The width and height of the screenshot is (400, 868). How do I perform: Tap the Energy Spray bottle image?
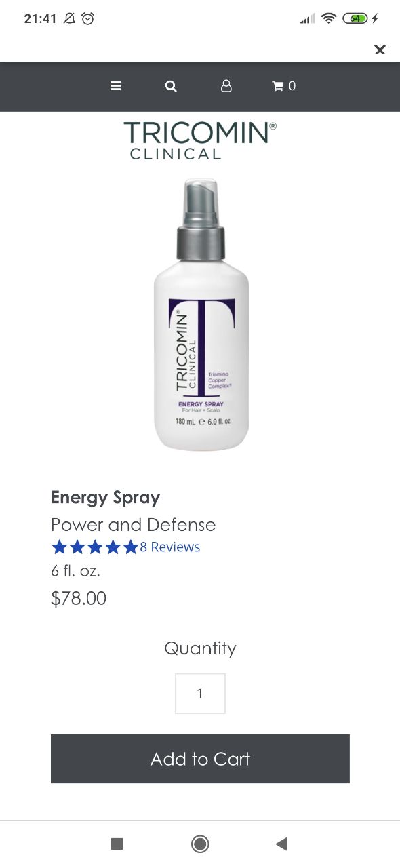[x=201, y=315]
